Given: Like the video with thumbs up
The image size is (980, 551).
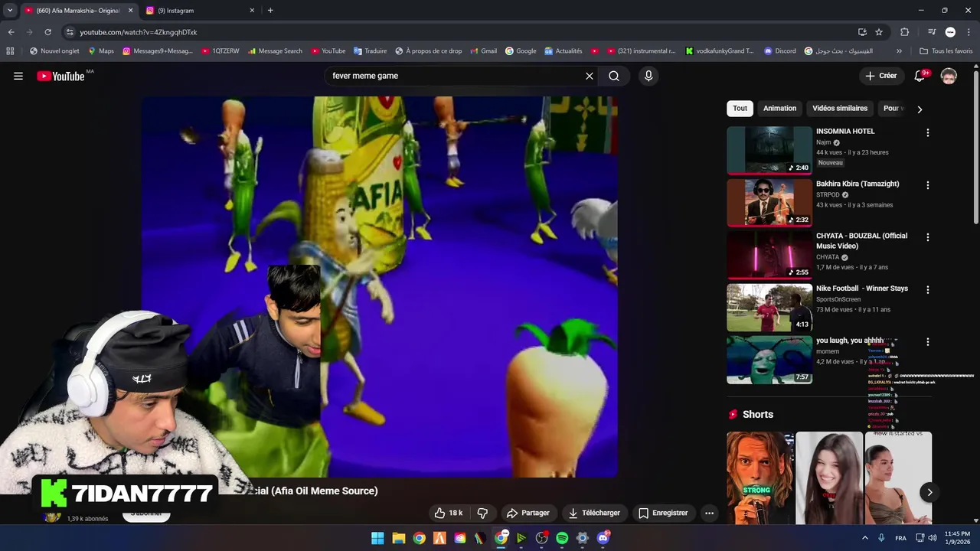Looking at the screenshot, I should click(449, 513).
